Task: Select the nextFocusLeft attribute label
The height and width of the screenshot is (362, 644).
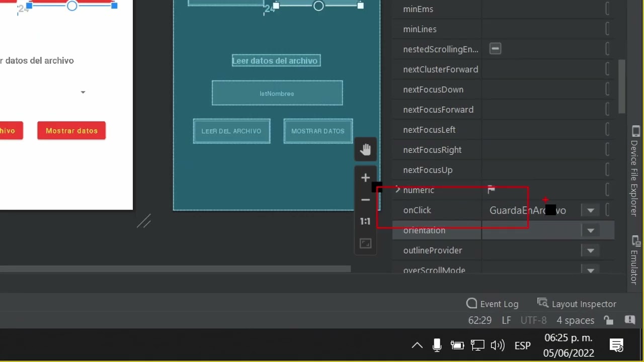Action: pyautogui.click(x=429, y=130)
